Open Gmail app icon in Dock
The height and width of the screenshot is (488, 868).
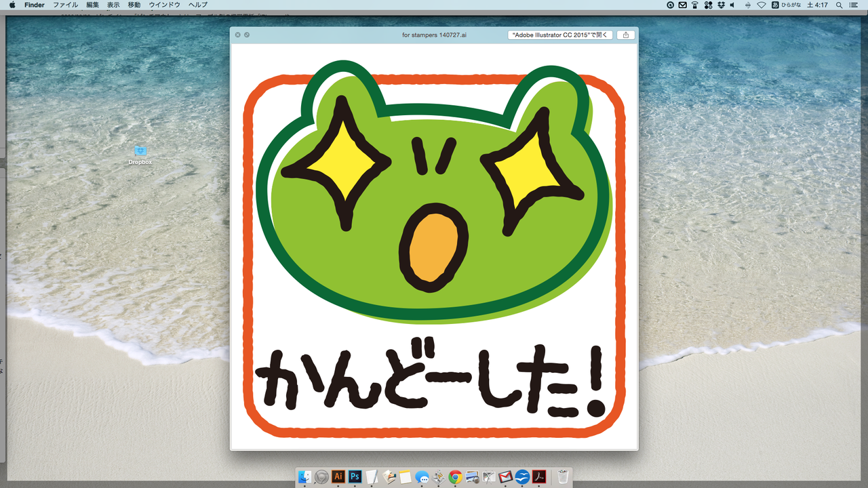click(x=505, y=477)
